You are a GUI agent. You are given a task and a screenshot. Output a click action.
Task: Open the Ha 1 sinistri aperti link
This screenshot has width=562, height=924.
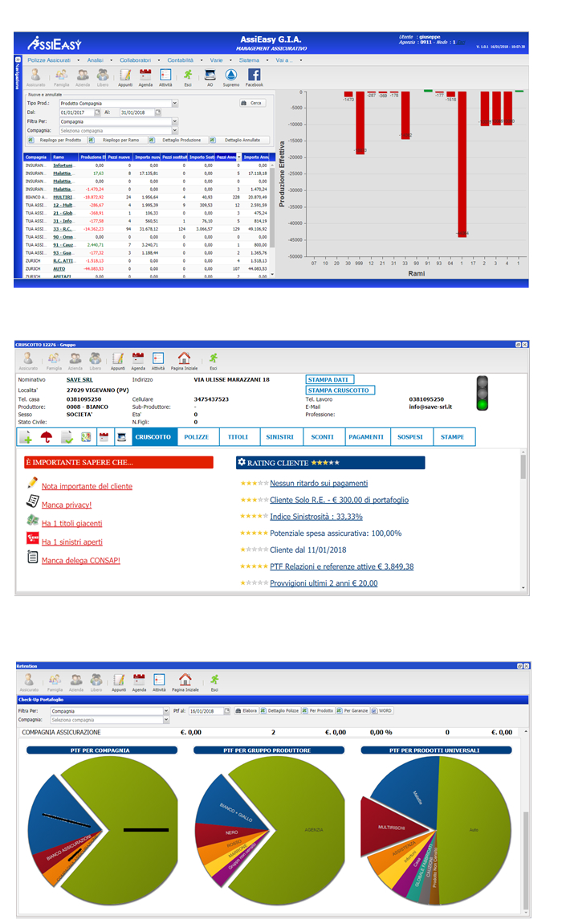click(72, 542)
